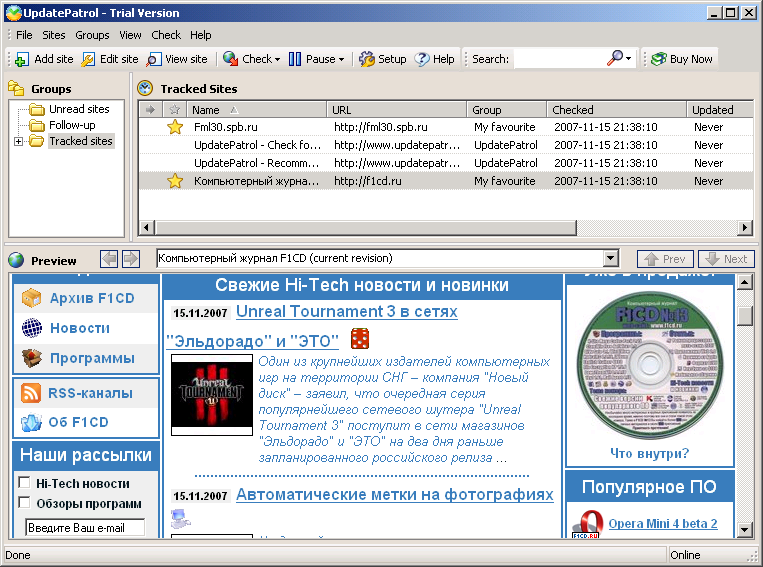This screenshot has height=567, width=763.
Task: Click the Follow-up folder icon
Action: pyautogui.click(x=36, y=125)
